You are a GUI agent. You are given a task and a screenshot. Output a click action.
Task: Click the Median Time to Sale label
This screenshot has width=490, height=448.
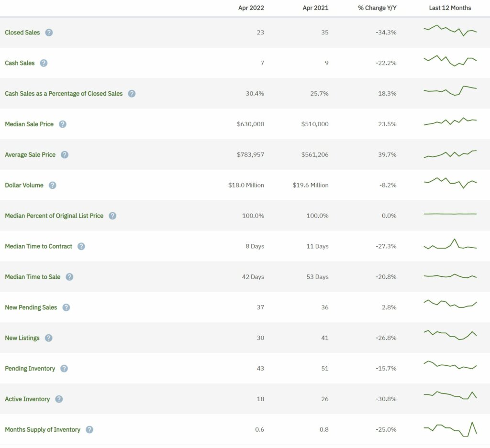(x=33, y=277)
